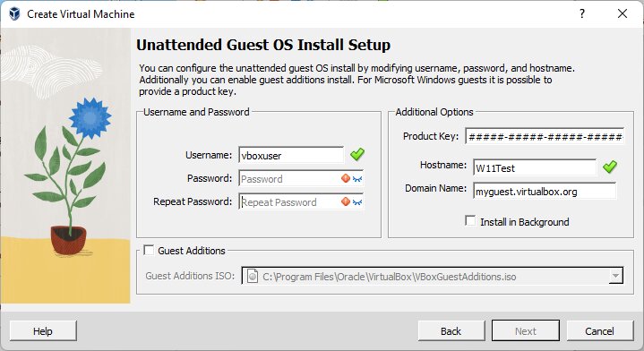Focus the Username field containing vboxuser
This screenshot has width=644, height=351.
tap(291, 155)
